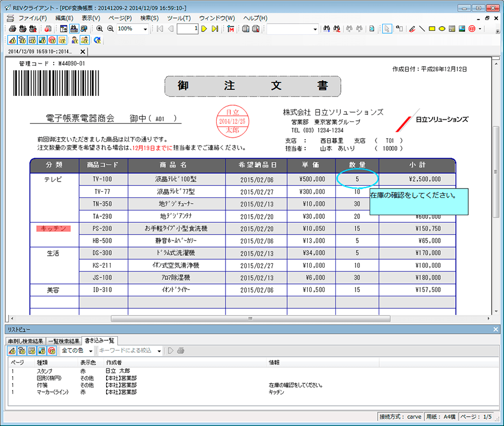Jump to the last page button
This screenshot has width=504, height=426.
point(215,29)
